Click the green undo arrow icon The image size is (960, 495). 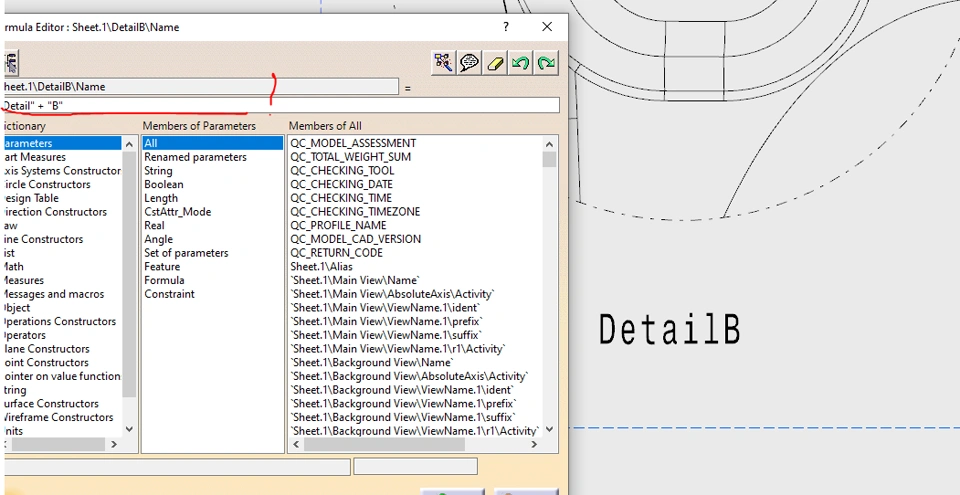520,63
